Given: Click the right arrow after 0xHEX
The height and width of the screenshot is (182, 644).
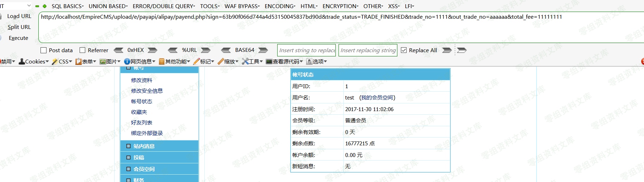Looking at the screenshot, I should (x=153, y=50).
